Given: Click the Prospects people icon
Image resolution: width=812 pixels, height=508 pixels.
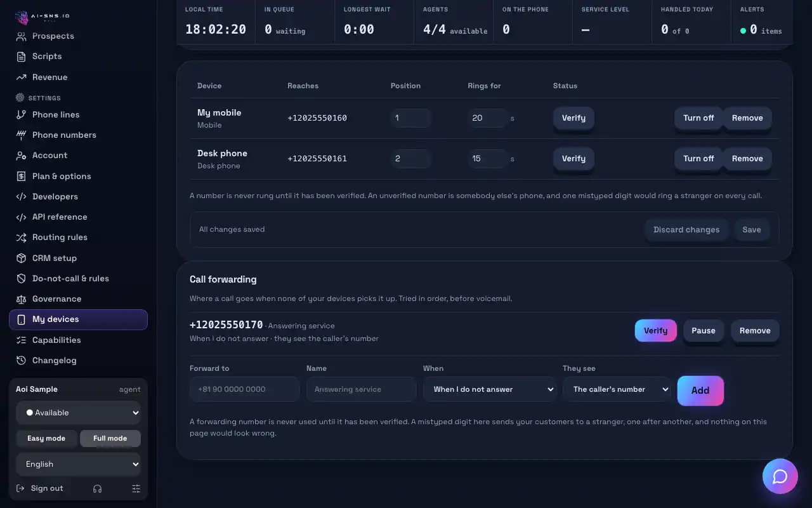Looking at the screenshot, I should click(21, 36).
